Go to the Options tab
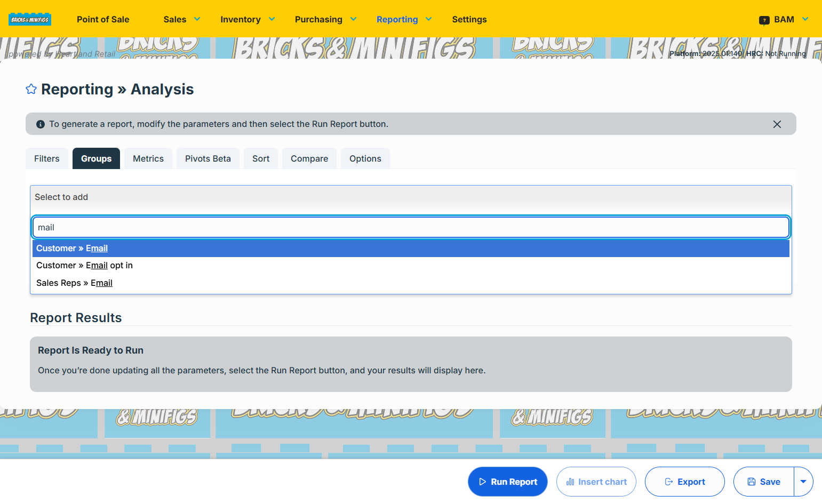The width and height of the screenshot is (822, 504). pyautogui.click(x=365, y=158)
